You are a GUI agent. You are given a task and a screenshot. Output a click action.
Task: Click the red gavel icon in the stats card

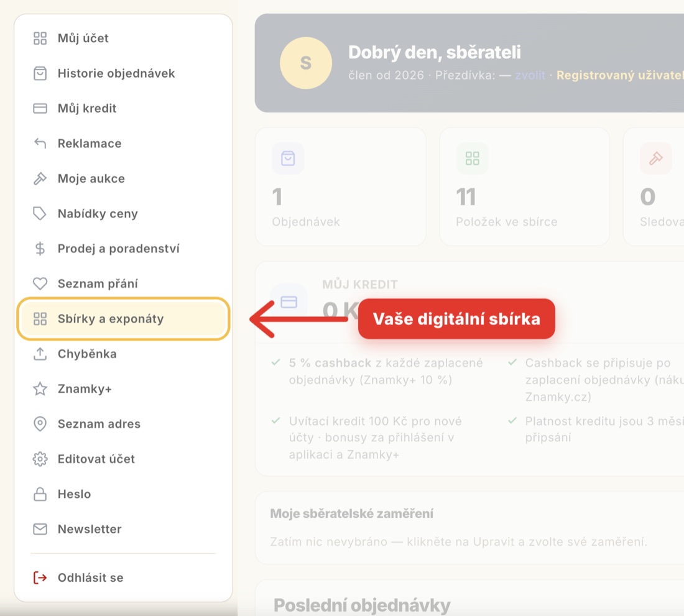(655, 159)
